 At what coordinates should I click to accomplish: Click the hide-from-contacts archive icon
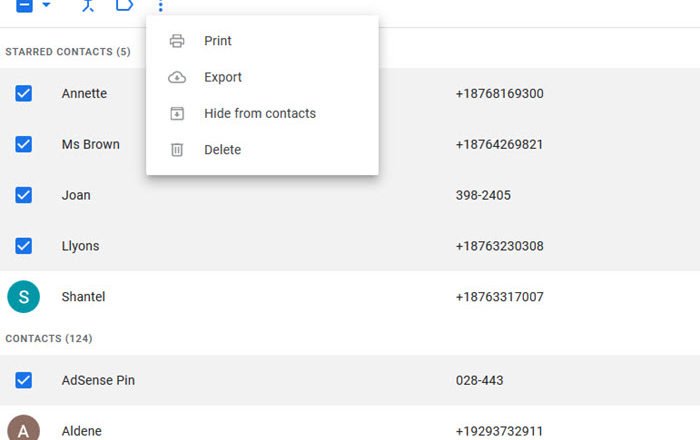(177, 114)
